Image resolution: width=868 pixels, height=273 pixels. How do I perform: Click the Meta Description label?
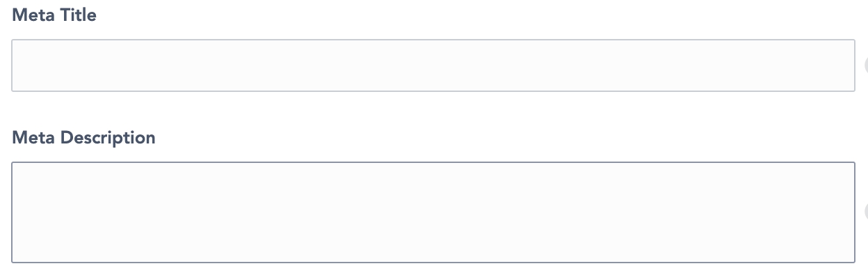click(83, 137)
